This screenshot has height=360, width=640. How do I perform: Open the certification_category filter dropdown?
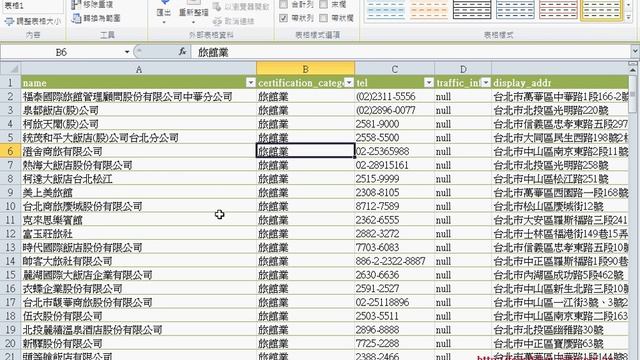[349, 83]
